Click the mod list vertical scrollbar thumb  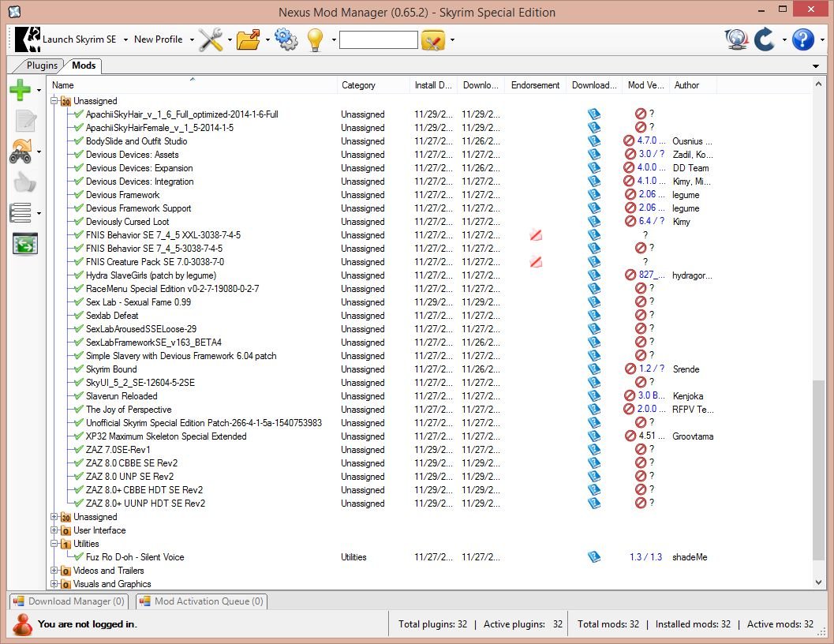coord(818,470)
